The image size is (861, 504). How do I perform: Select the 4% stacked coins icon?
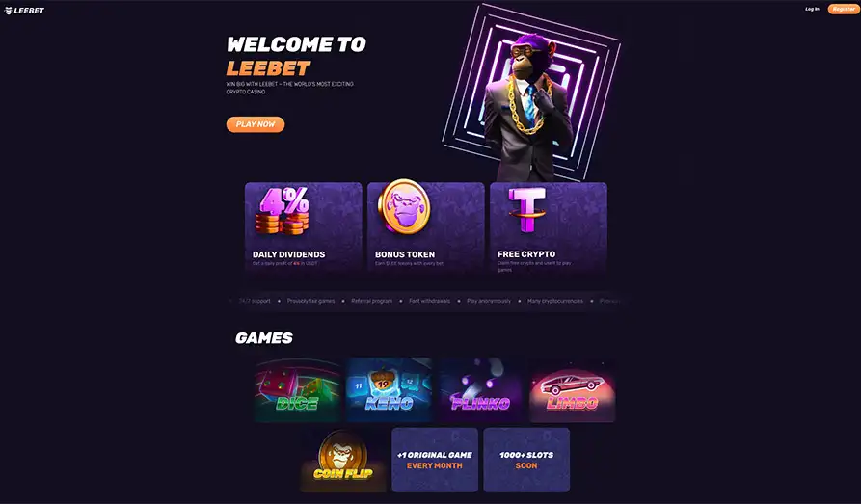283,211
